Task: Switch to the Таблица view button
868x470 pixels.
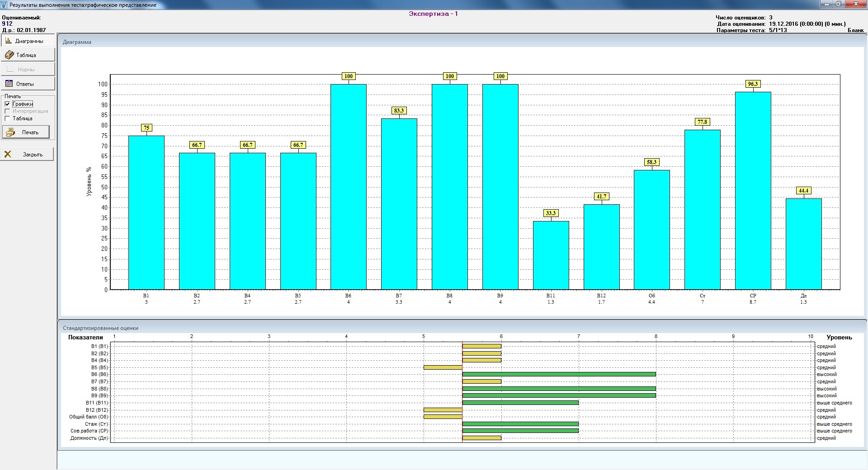Action: coord(28,55)
